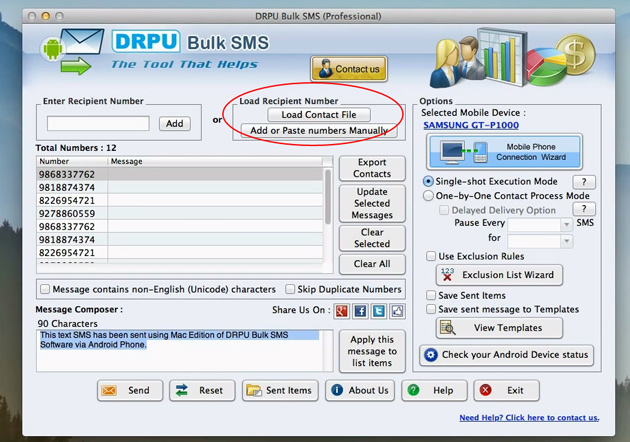Screen dimensions: 630x442
Task: Share on Facebook icon
Action: tap(360, 311)
